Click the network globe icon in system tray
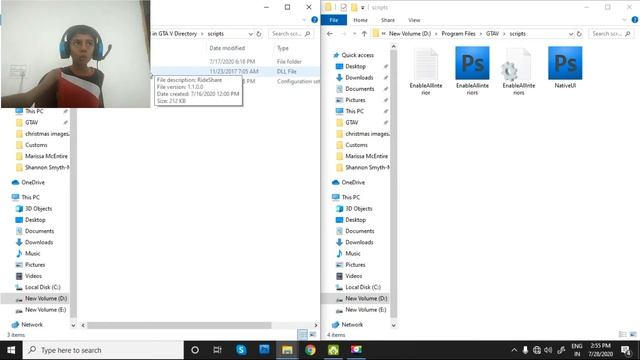Viewport: 640px width, 360px height. pos(537,350)
